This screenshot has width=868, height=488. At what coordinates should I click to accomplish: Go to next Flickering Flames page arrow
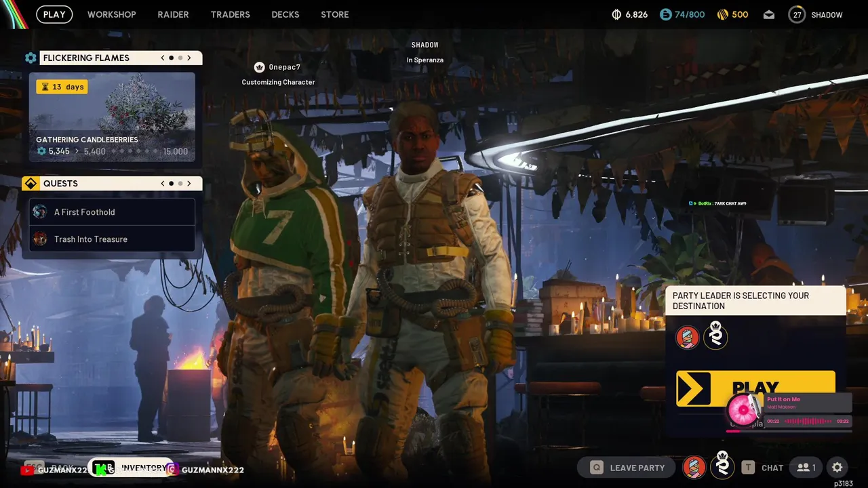click(x=189, y=58)
